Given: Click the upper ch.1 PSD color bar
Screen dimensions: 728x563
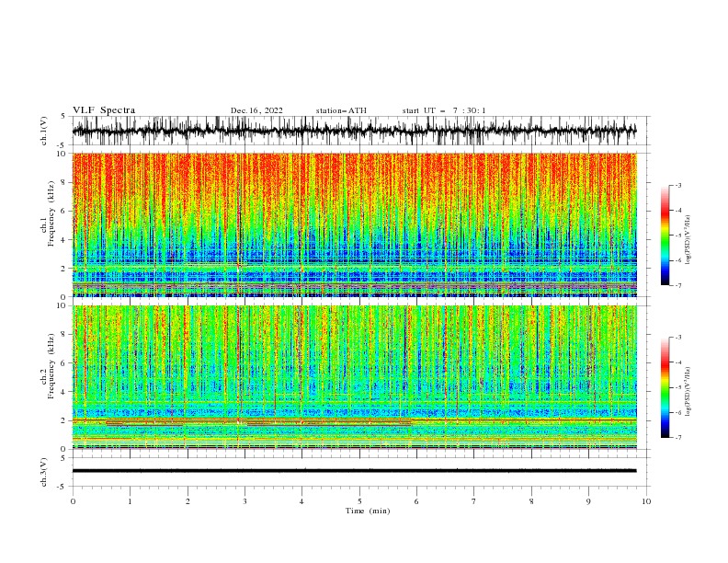Looking at the screenshot, I should (x=665, y=236).
